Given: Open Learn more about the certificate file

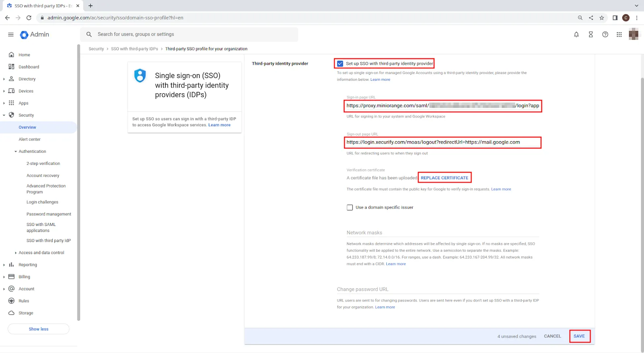Looking at the screenshot, I should [x=501, y=189].
